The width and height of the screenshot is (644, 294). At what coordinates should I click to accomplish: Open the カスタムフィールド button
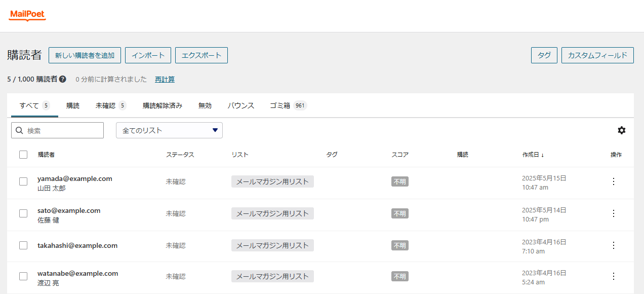point(597,55)
